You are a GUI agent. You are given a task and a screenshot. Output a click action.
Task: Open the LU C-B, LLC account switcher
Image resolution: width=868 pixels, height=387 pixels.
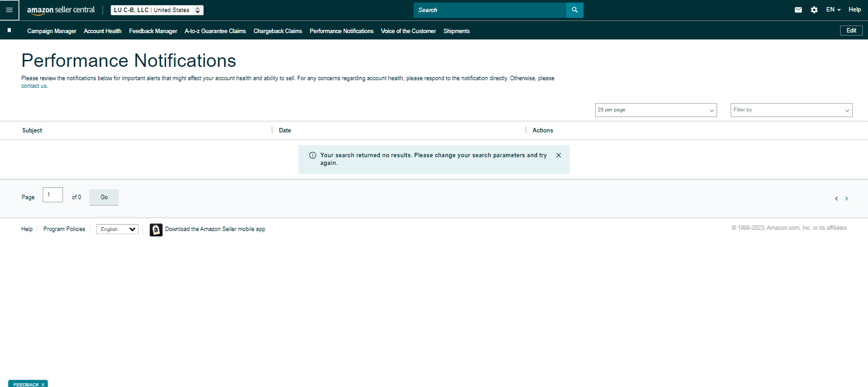pos(157,10)
